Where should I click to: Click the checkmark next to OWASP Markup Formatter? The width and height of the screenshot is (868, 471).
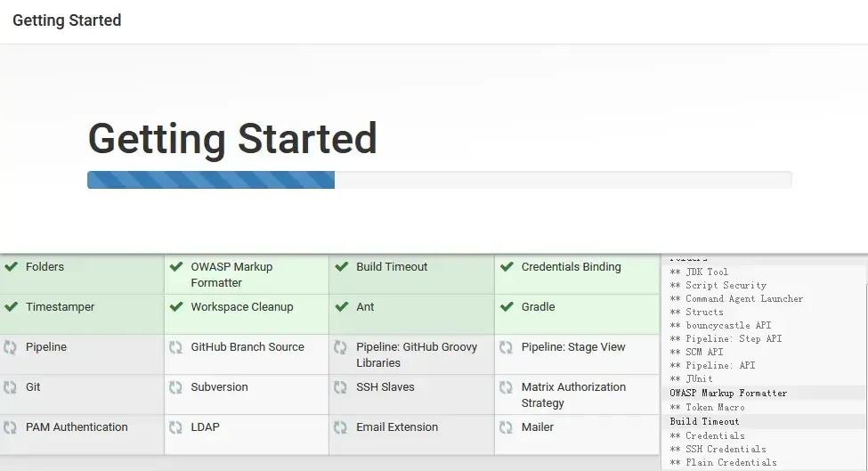click(x=176, y=267)
